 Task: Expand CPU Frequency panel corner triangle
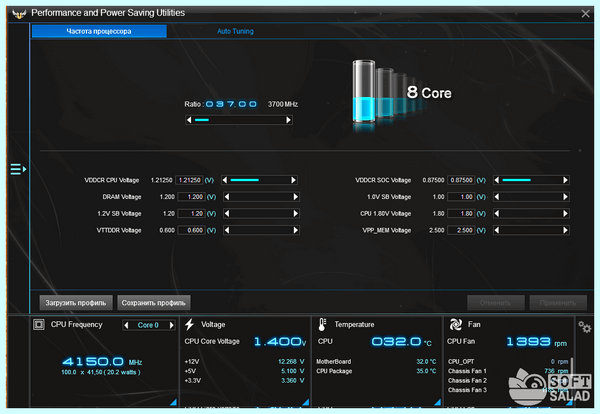point(173,402)
